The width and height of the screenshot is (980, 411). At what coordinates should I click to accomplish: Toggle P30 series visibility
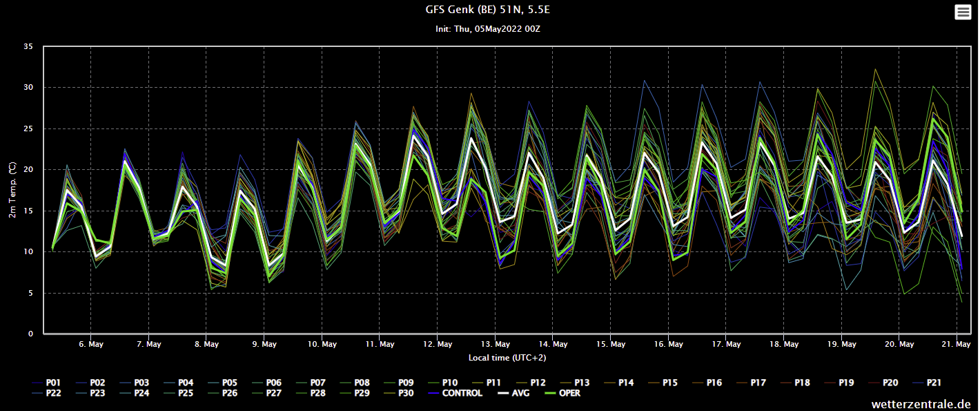tap(400, 393)
